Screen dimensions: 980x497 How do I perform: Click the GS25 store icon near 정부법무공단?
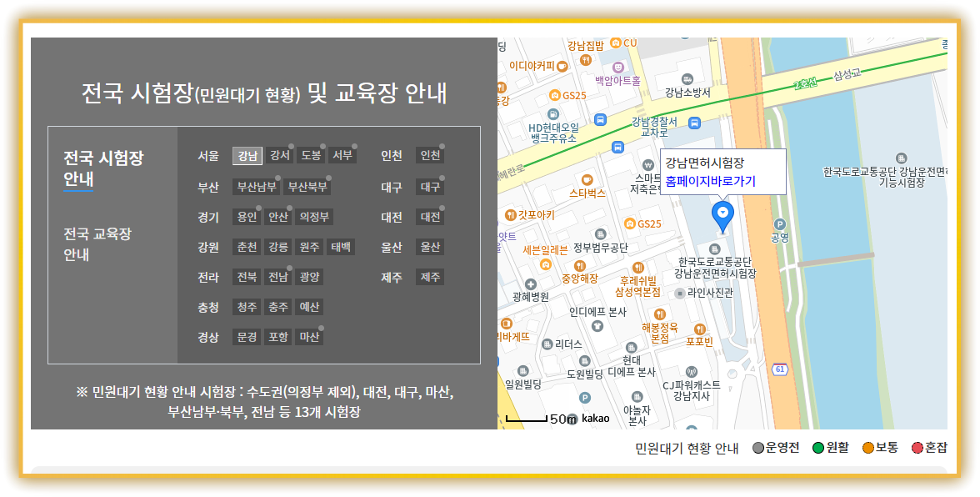[630, 223]
